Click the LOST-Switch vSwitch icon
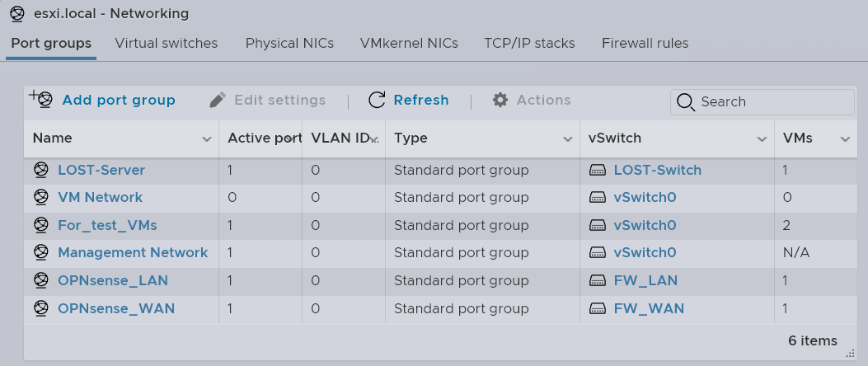 tap(598, 171)
